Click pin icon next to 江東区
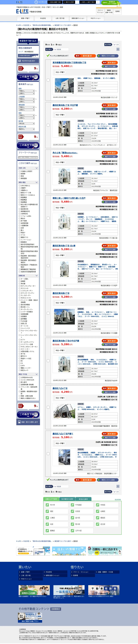The image size is (138, 644). 47,518
